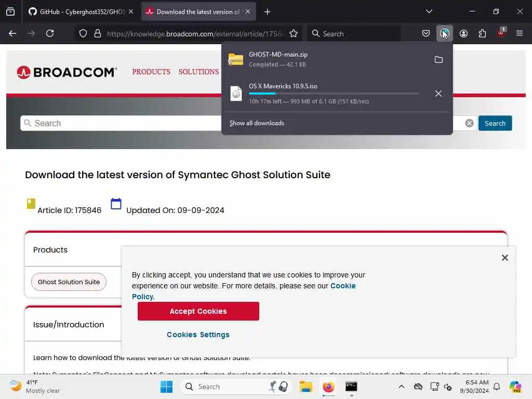Reload the current page

point(50,33)
